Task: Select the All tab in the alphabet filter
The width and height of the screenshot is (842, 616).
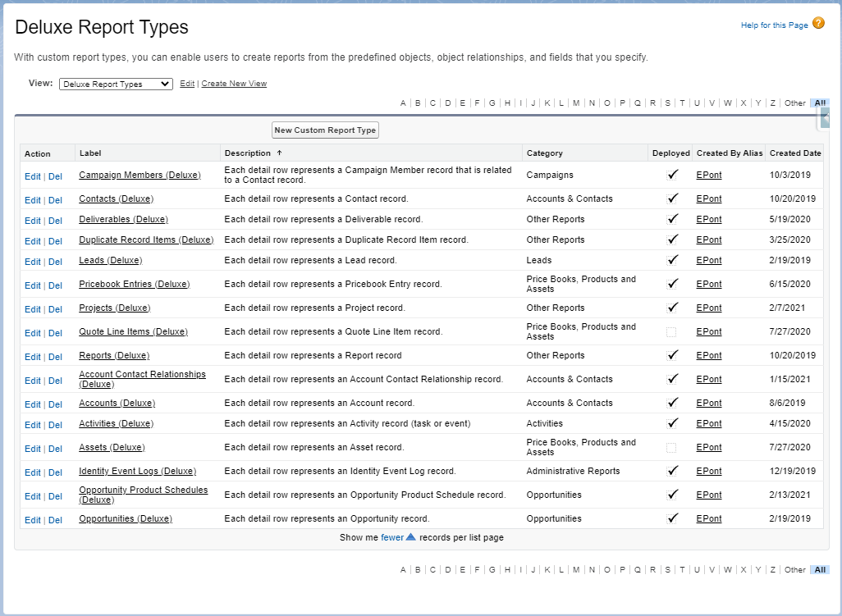Action: [x=820, y=103]
